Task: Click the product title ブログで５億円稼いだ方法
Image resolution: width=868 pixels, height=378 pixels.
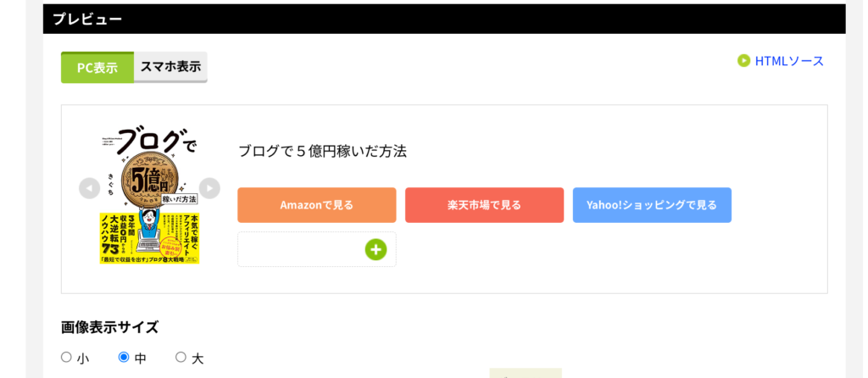Action: pyautogui.click(x=322, y=151)
